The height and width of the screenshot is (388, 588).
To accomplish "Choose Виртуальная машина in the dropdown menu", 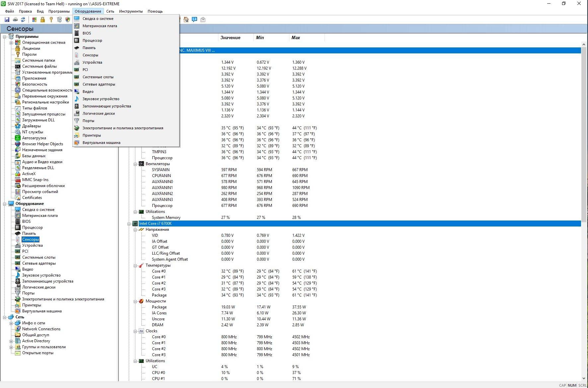I will pyautogui.click(x=126, y=143).
